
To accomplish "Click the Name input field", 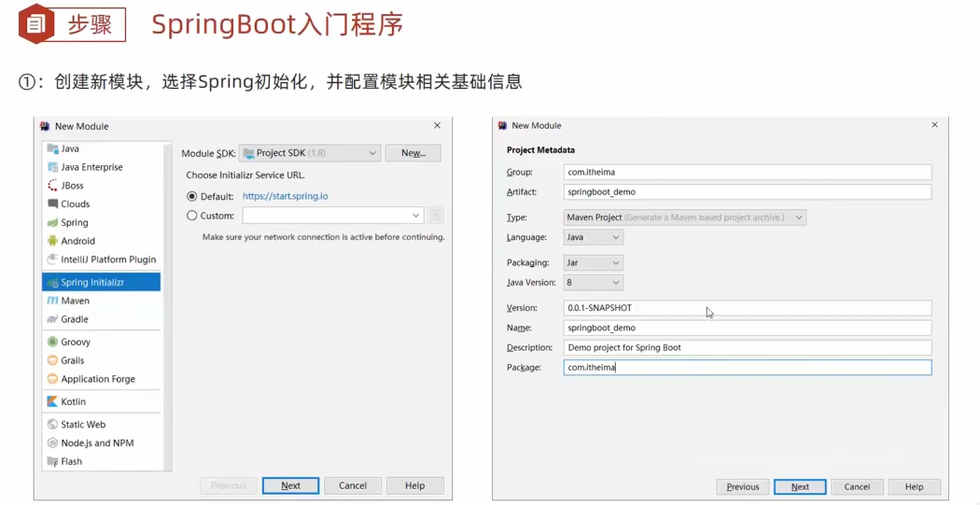I will click(748, 328).
